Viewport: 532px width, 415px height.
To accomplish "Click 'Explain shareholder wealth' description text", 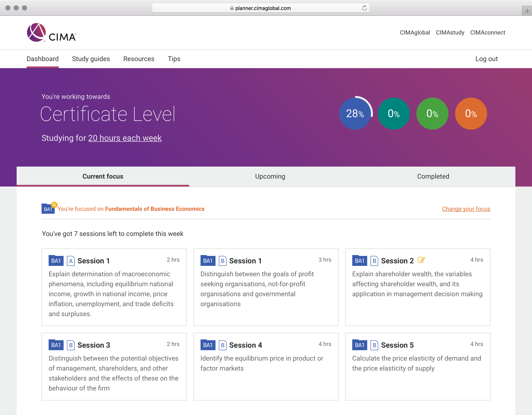I will coord(417,284).
